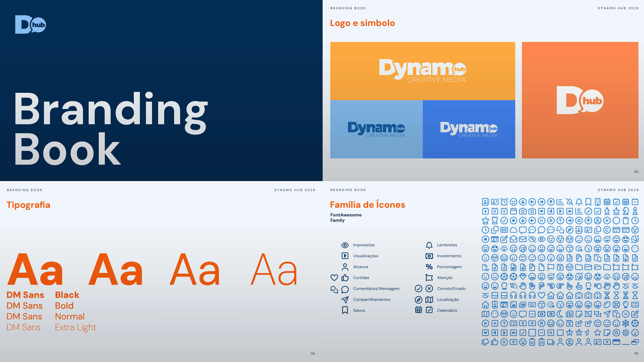Click the Dynamo hub logo on yellow-orange panel

click(x=422, y=70)
